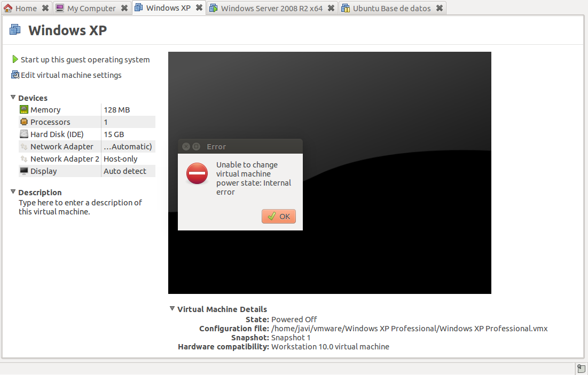
Task: Click the green start-up play icon
Action: 15,60
